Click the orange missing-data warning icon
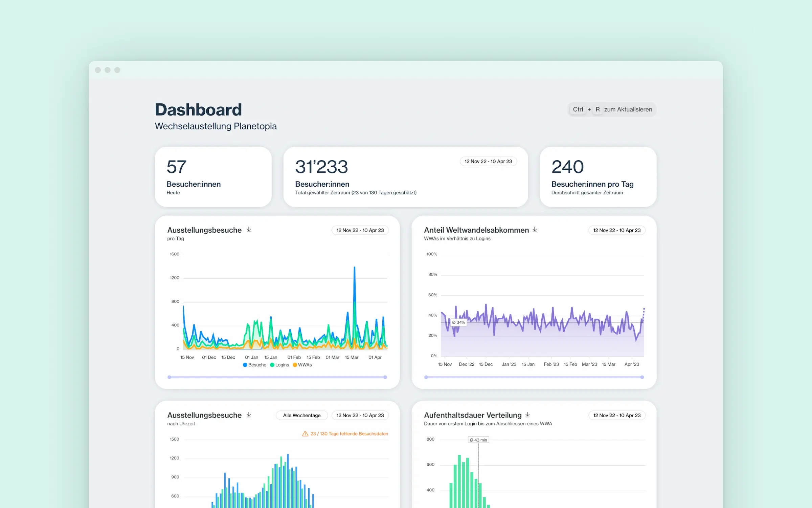This screenshot has width=812, height=508. point(305,433)
